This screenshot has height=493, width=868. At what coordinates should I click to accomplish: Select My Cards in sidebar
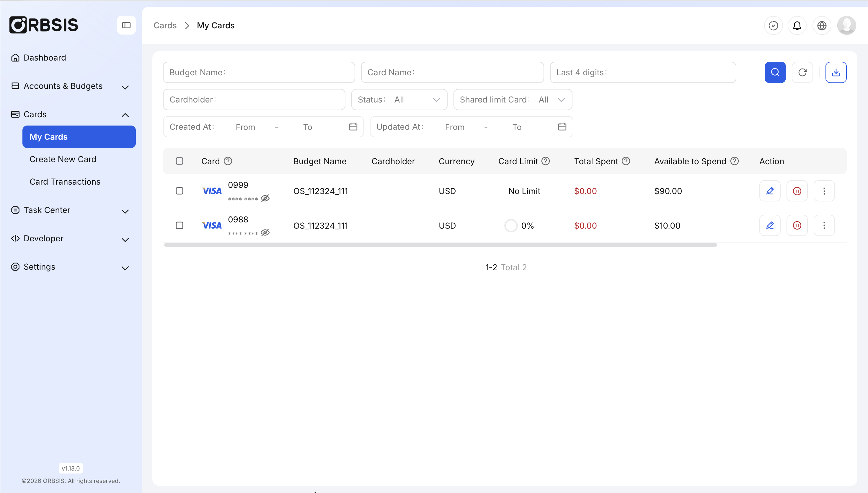click(x=79, y=137)
